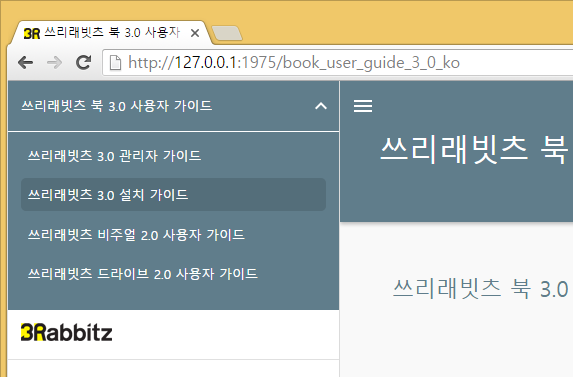
Task: Reload the page with the refresh icon
Action: 83,62
